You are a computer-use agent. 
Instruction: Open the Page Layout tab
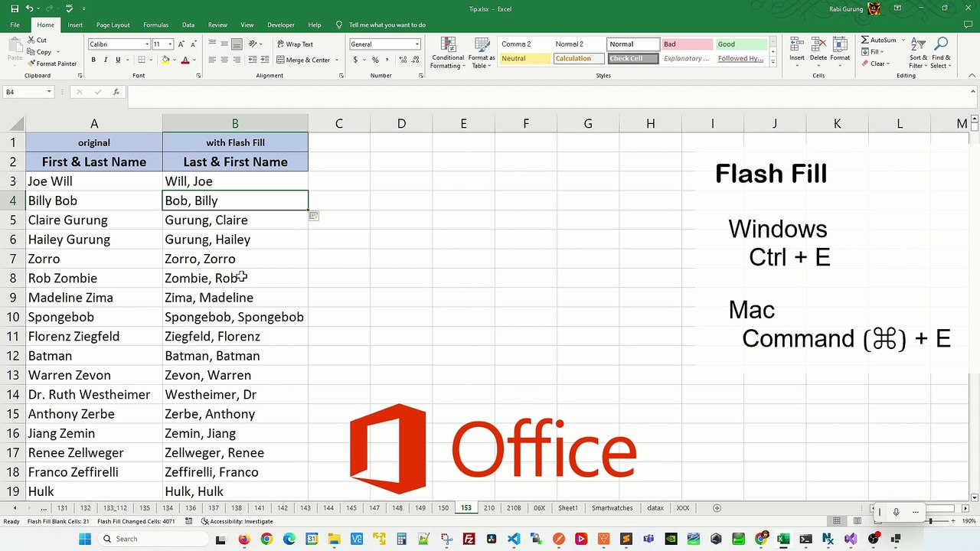point(113,24)
